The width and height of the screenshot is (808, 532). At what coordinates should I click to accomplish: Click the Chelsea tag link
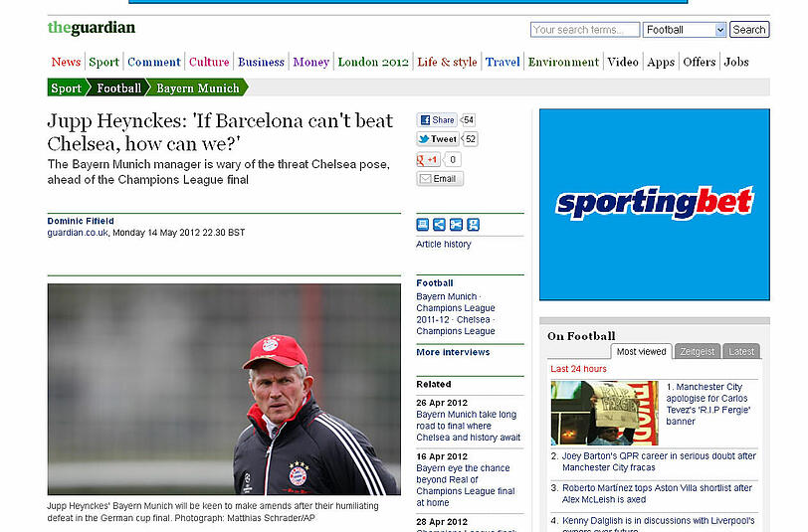click(473, 319)
